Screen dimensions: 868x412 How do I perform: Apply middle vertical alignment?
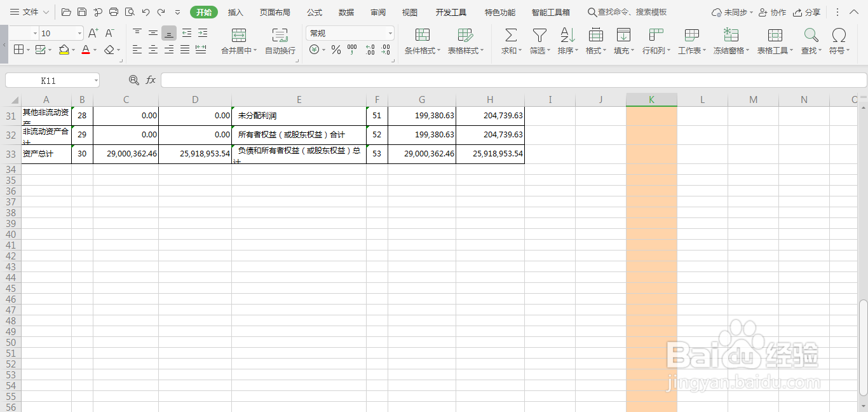pos(153,33)
